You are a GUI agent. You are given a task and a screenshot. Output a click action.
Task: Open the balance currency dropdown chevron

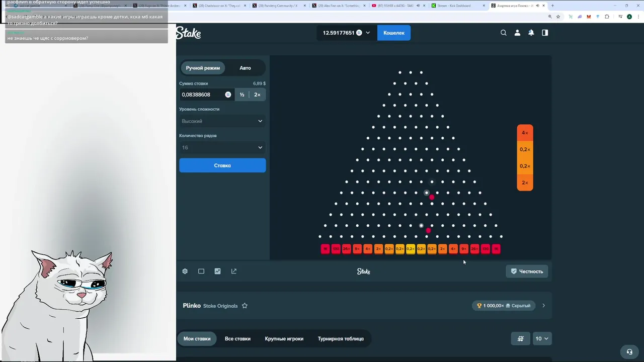coord(368,33)
